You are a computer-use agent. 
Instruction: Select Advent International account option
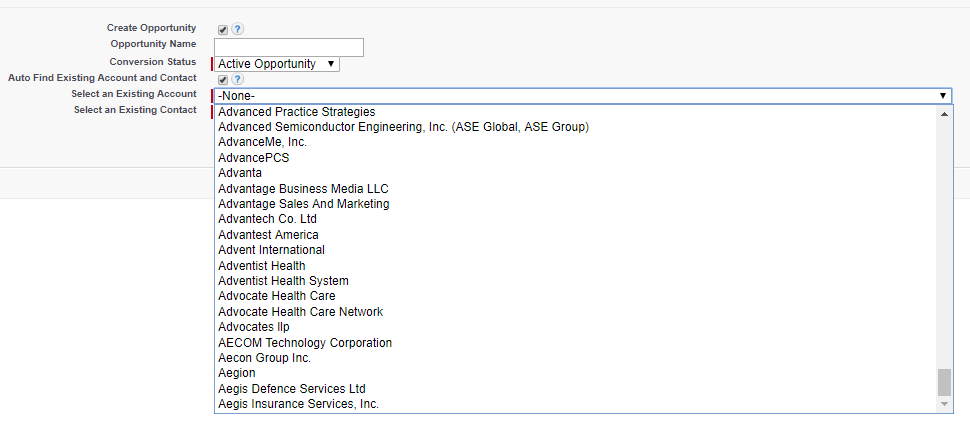271,250
